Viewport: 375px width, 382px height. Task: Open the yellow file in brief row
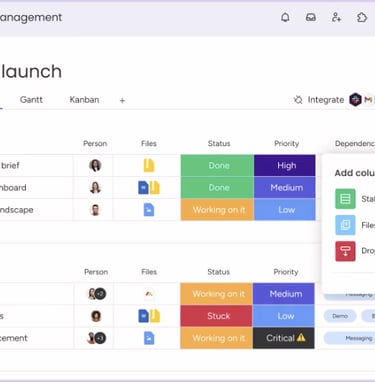point(149,165)
